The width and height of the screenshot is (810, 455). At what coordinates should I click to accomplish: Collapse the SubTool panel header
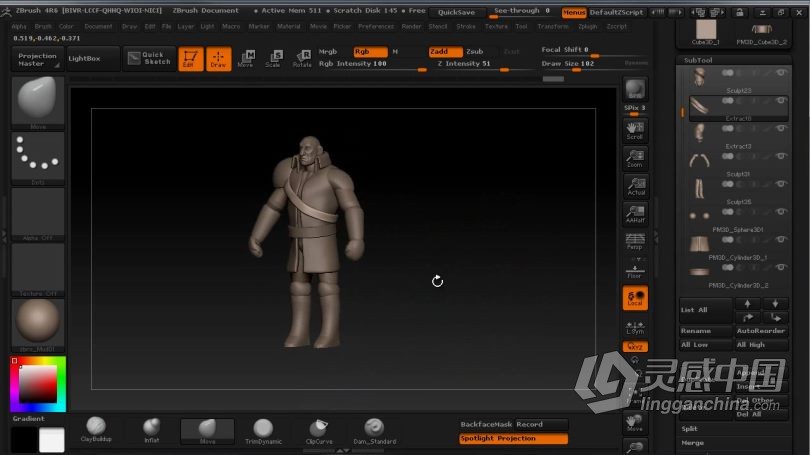point(734,60)
